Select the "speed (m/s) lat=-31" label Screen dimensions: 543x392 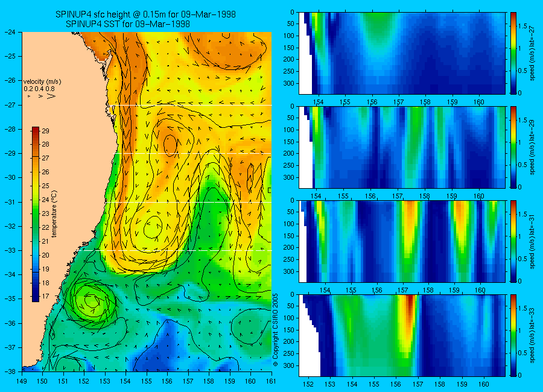(x=532, y=241)
